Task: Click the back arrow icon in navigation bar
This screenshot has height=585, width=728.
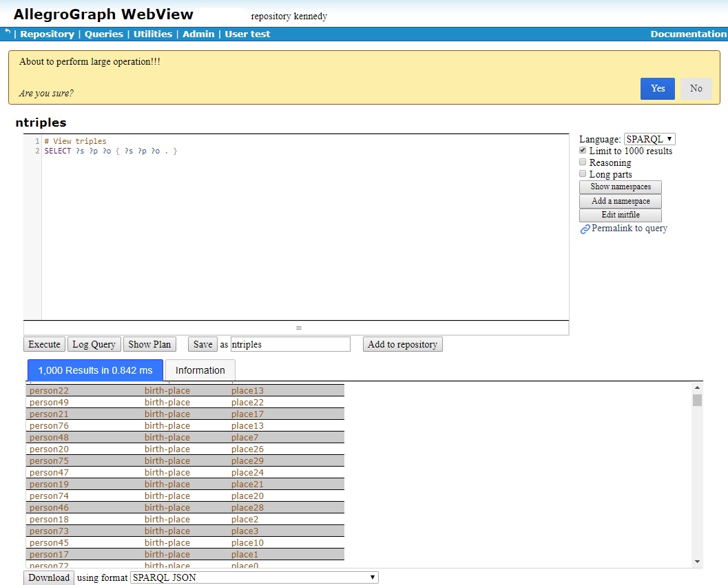Action: coord(8,32)
